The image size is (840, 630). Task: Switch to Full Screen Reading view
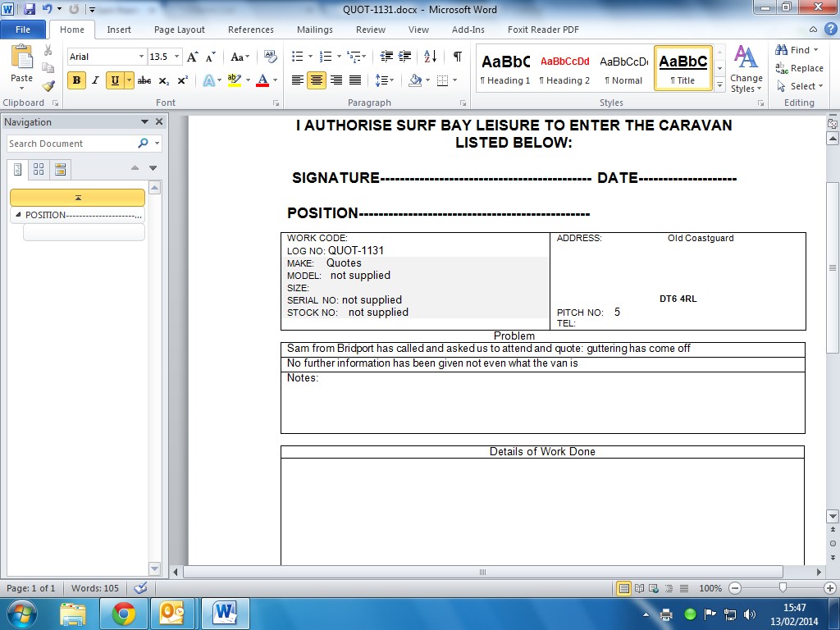click(639, 588)
